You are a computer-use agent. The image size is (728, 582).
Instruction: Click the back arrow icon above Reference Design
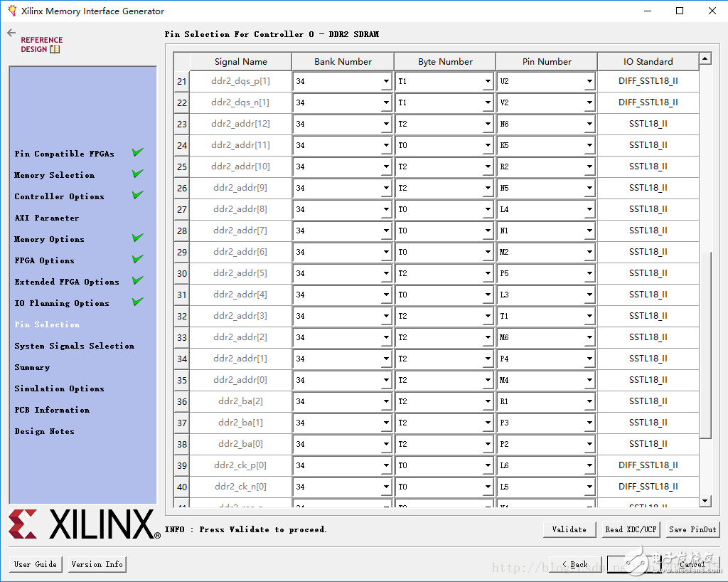(x=11, y=33)
